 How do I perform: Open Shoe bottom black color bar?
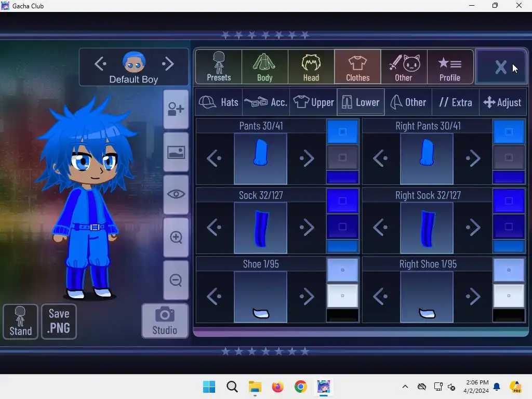342,315
